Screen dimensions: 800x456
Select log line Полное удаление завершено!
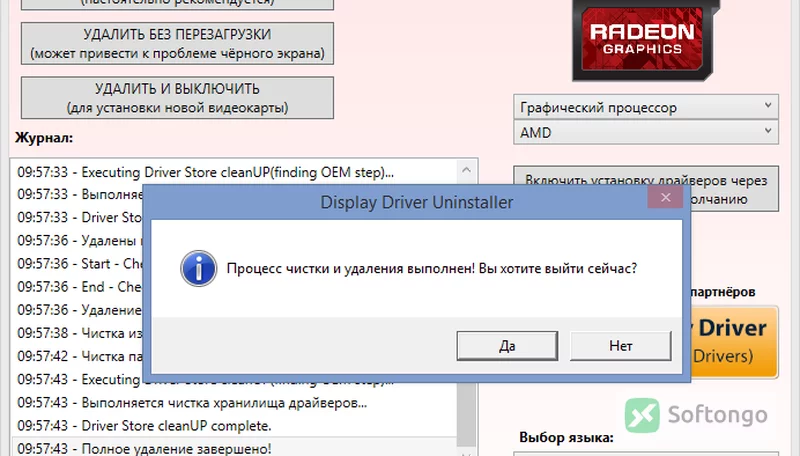144,448
